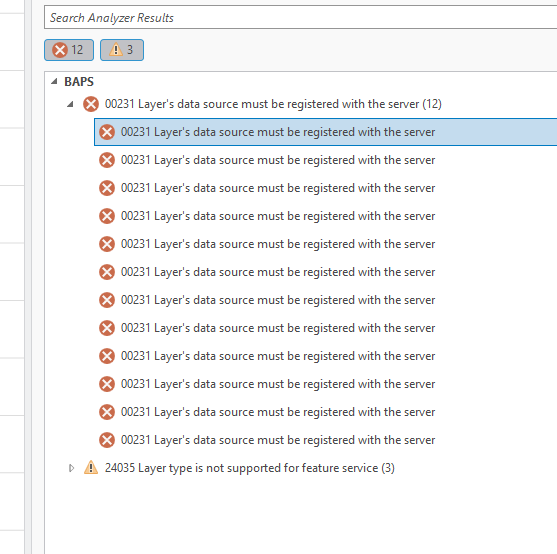This screenshot has width=557, height=554.
Task: Click the Search Analyzer Results input field
Action: click(x=301, y=17)
